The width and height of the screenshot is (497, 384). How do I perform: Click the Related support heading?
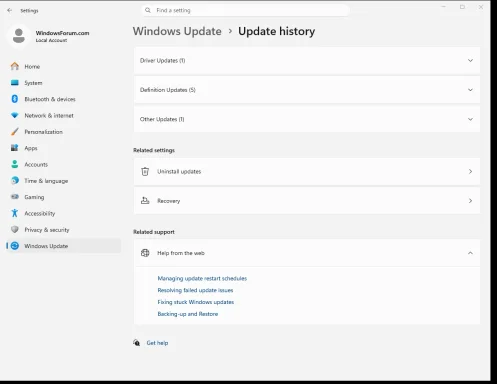(x=154, y=232)
